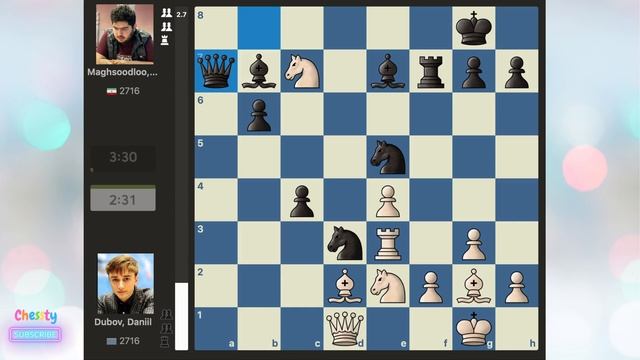Pick the black knight on d3
640x360 pixels.
click(x=345, y=243)
